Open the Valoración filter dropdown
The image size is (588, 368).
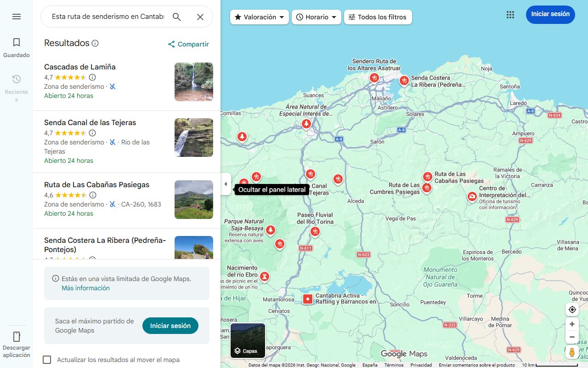click(259, 17)
